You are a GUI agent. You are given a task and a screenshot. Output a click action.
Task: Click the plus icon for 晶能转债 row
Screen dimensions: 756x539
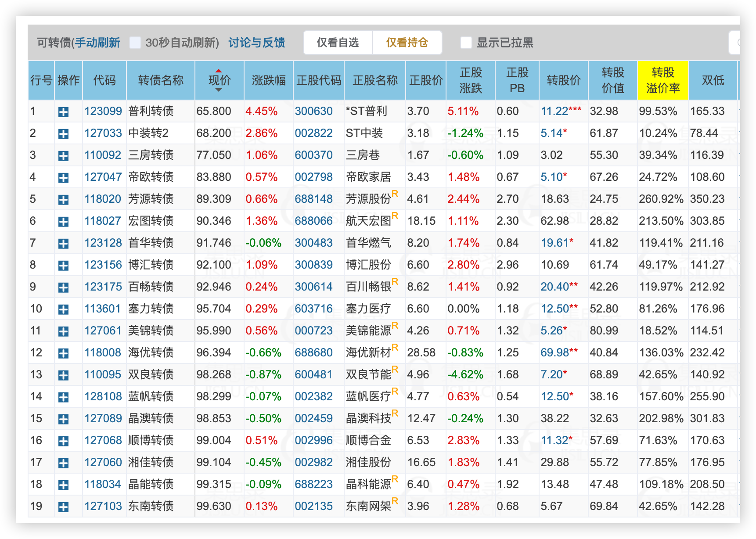[x=63, y=485]
